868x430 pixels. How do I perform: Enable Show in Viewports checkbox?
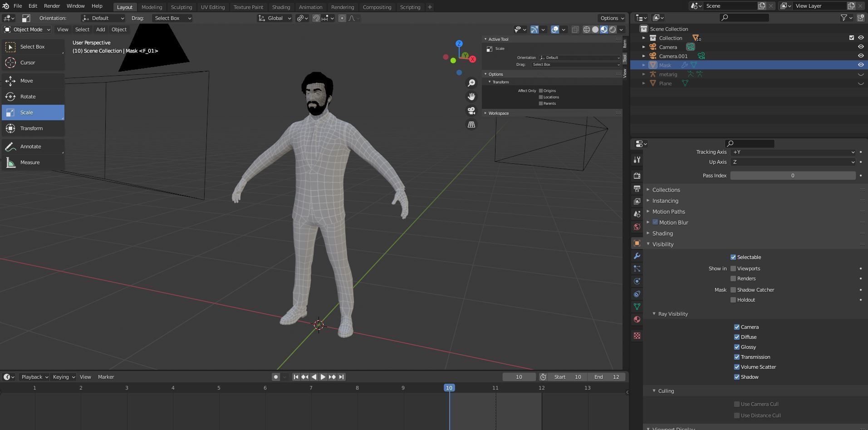(733, 269)
